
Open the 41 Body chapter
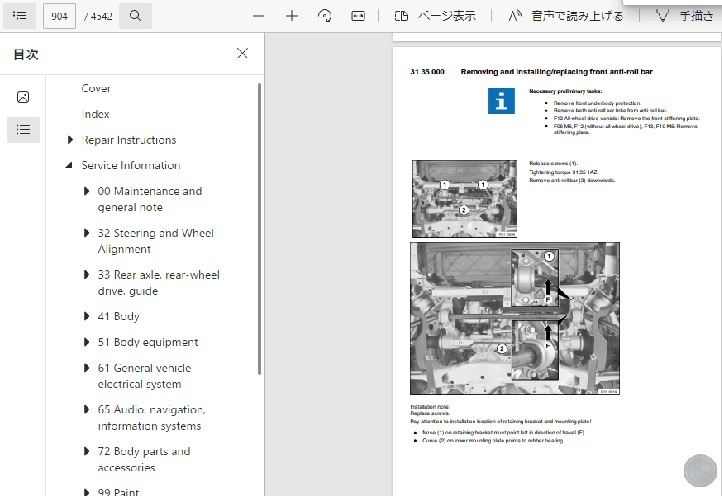[x=118, y=316]
